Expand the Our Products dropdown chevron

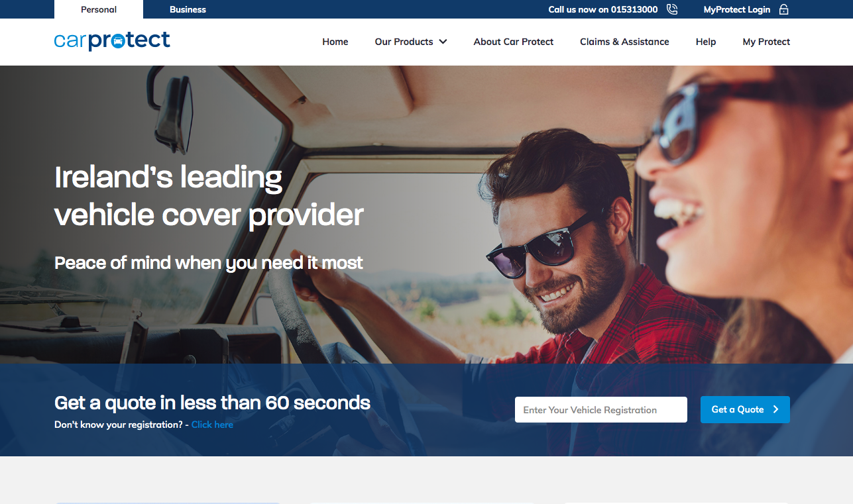[x=443, y=42]
